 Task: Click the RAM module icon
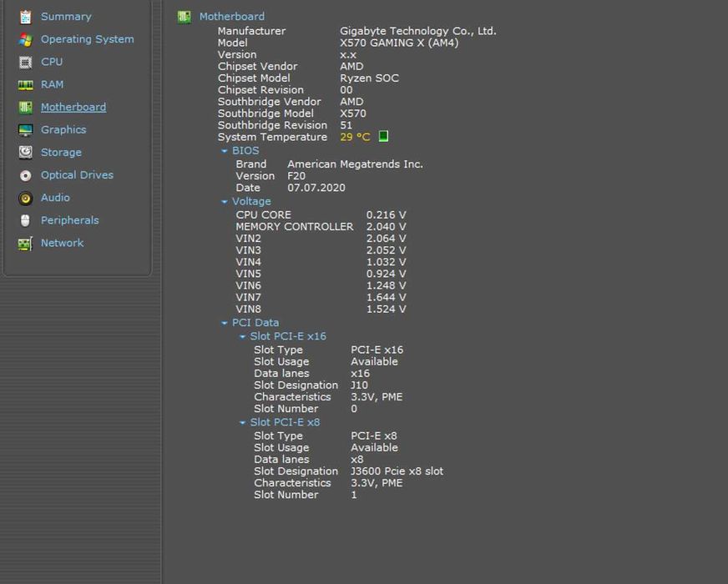point(26,85)
